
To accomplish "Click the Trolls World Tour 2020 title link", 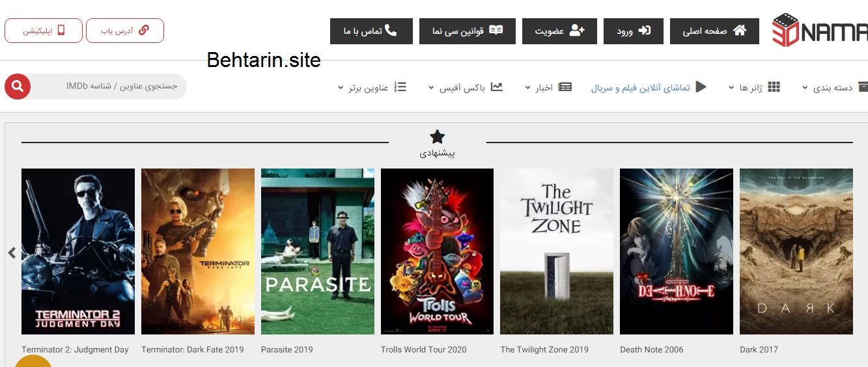I will tap(424, 349).
